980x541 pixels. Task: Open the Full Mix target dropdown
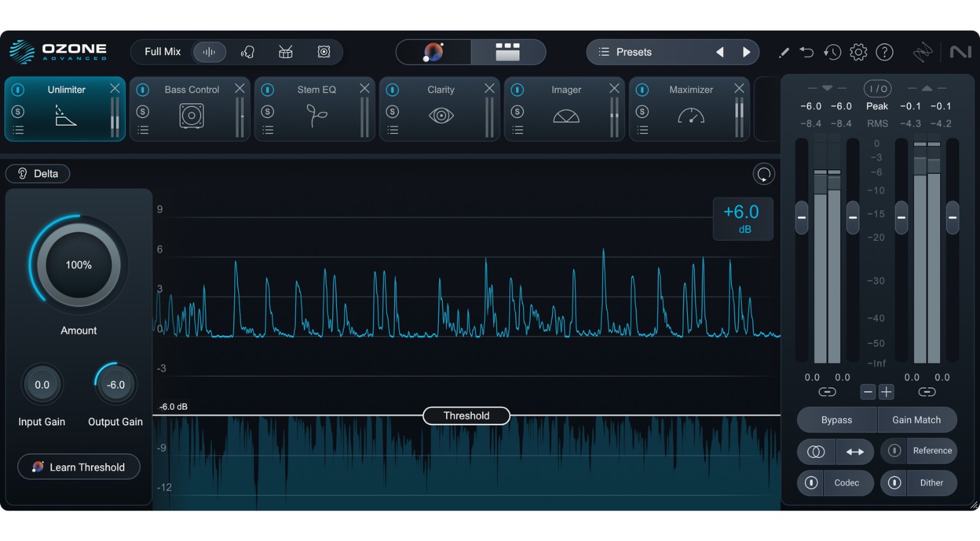(162, 52)
